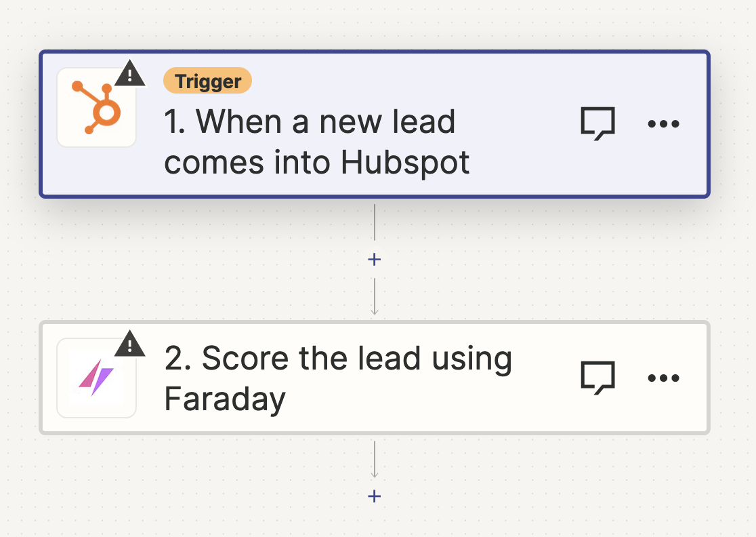This screenshot has width=756, height=537.
Task: Click the title text of step 1
Action: point(310,141)
